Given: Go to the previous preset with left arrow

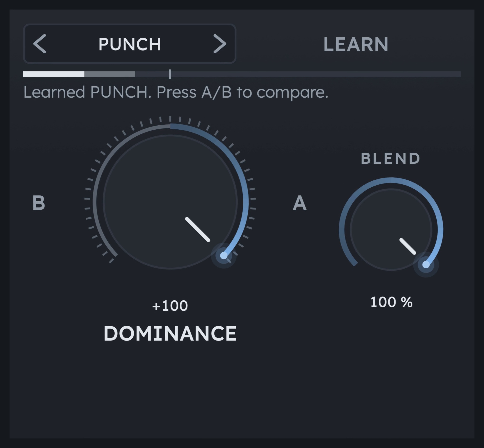Looking at the screenshot, I should coord(40,44).
